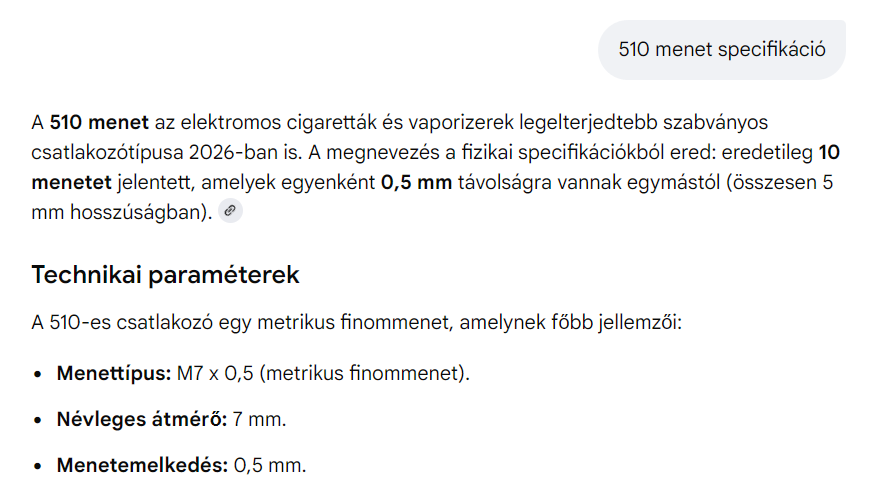Click the source link icon after "hosszúságban"
Viewport: 875px width, 491px height.
click(231, 211)
